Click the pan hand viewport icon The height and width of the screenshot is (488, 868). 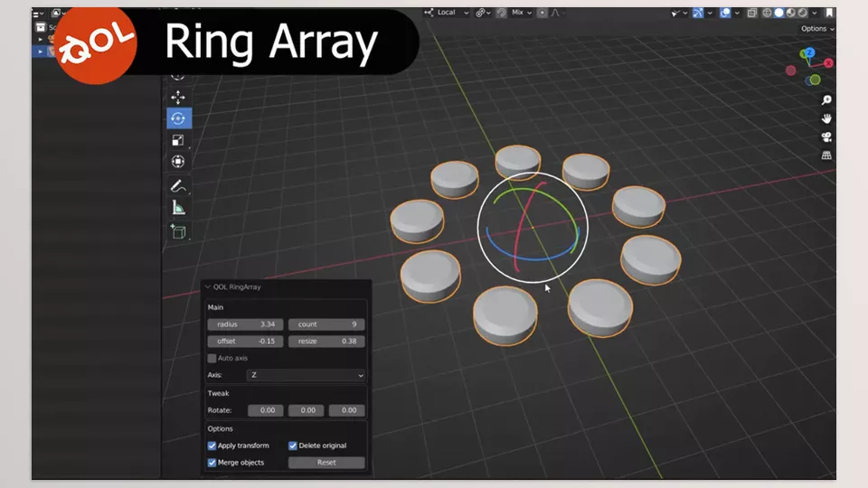826,118
